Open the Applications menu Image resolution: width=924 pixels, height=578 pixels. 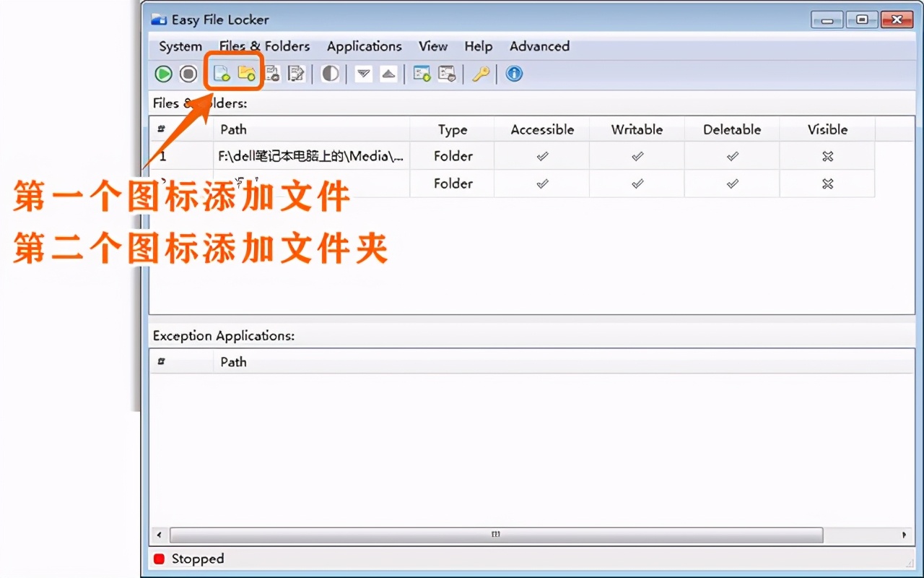coord(365,46)
